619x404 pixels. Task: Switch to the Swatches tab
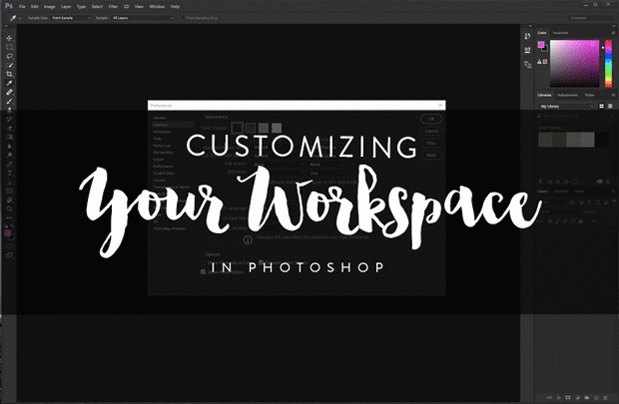560,33
